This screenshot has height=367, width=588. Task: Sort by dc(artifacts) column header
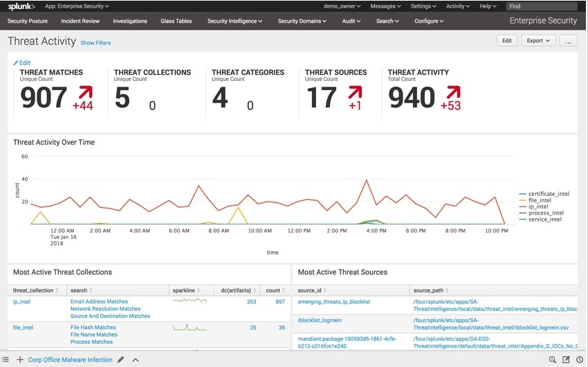[x=239, y=290]
